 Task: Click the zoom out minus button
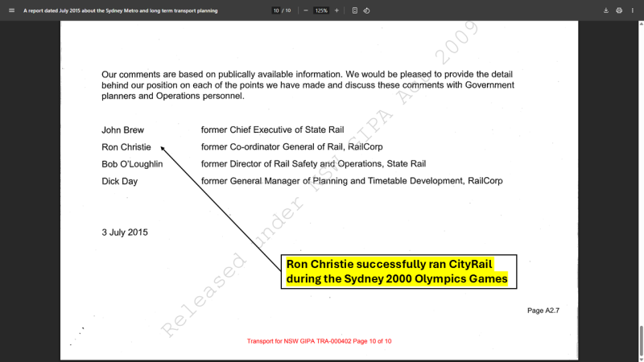(x=306, y=10)
